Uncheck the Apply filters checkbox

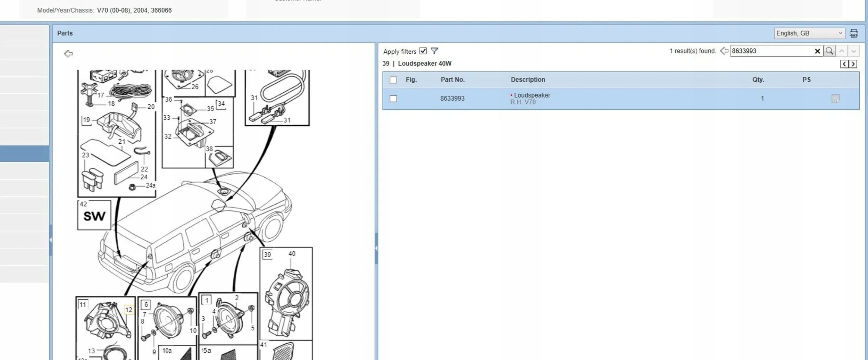coord(423,51)
